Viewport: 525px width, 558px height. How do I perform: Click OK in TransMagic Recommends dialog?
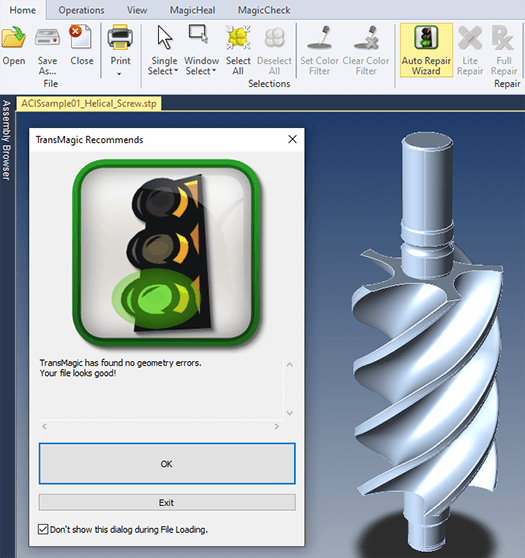167,463
